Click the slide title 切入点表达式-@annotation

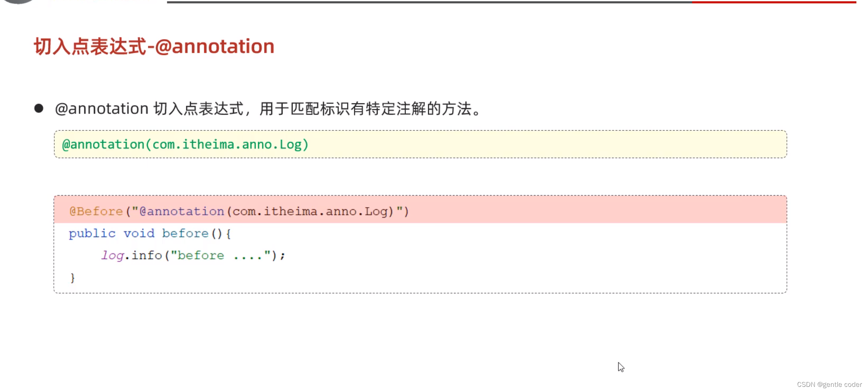(x=154, y=46)
